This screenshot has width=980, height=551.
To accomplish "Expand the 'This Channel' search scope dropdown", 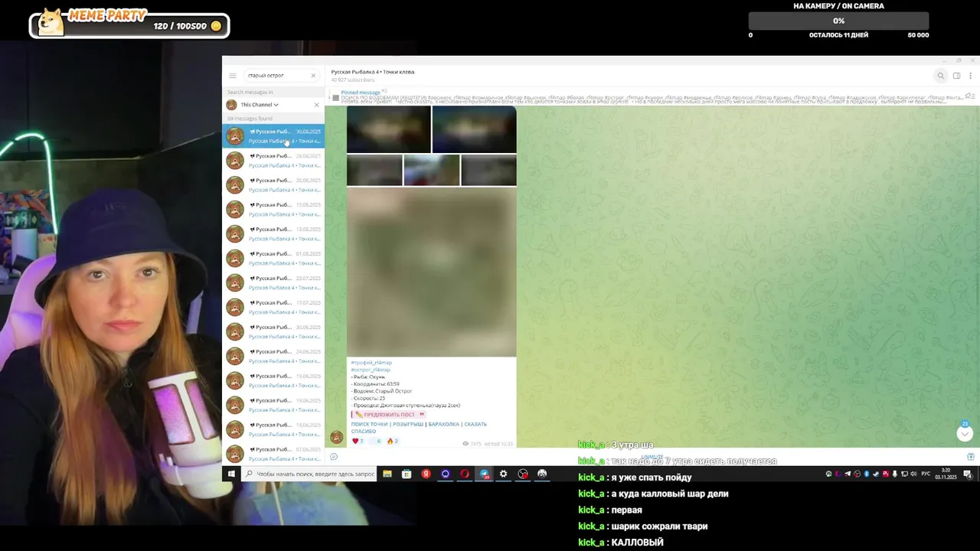I will pyautogui.click(x=260, y=105).
